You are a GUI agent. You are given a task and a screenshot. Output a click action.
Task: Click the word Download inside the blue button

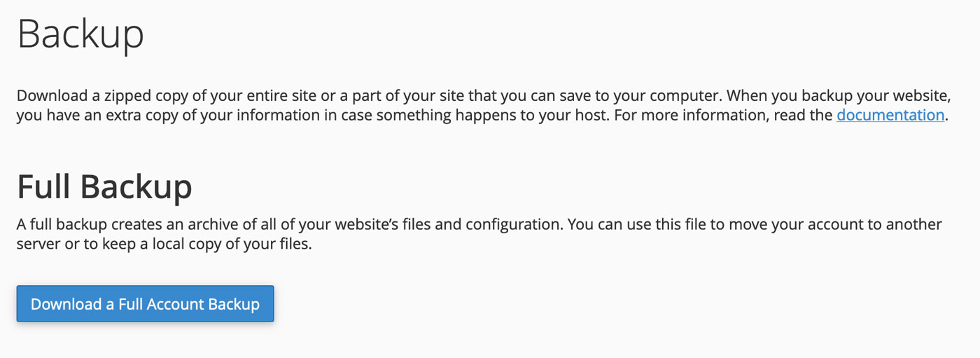(x=66, y=304)
